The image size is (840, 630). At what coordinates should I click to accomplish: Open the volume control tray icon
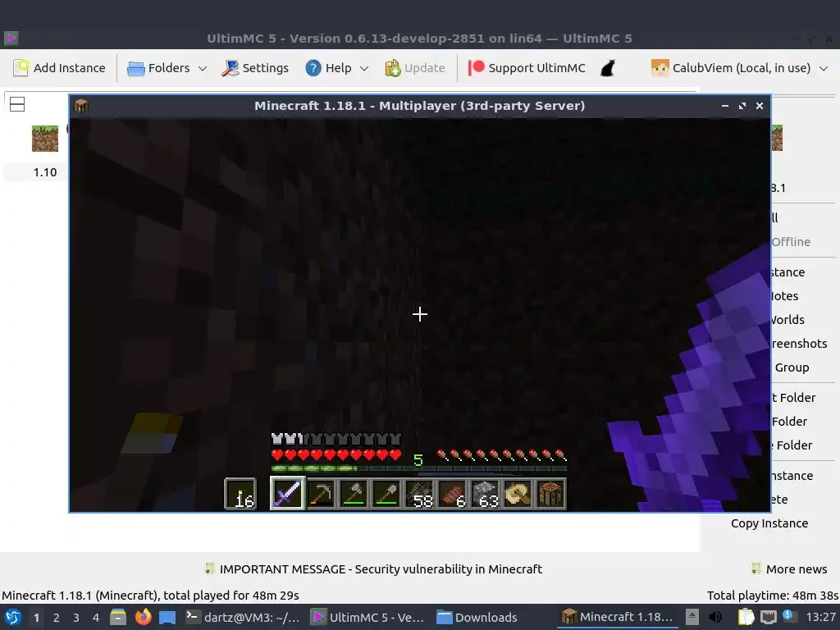point(715,617)
